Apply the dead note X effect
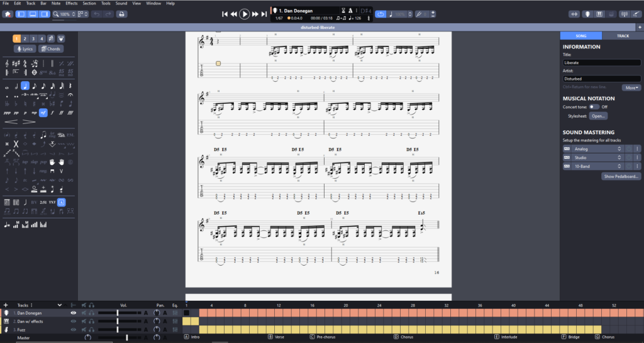The image size is (644, 343). [x=16, y=143]
